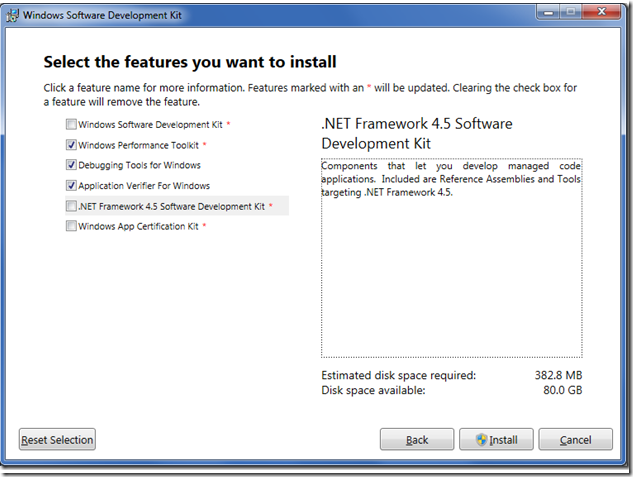
Task: Check the .NET Framework 4.5 SDK checkbox
Action: 71,206
